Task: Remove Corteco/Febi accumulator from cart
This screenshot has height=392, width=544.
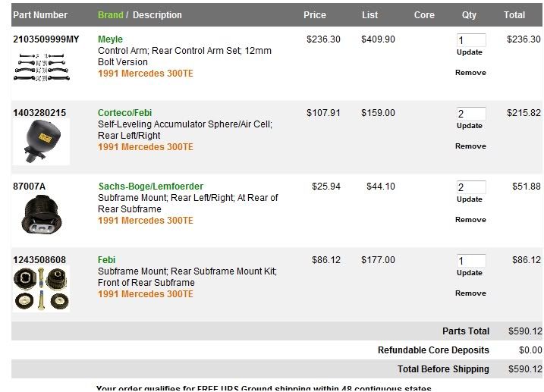Action: pyautogui.click(x=470, y=146)
